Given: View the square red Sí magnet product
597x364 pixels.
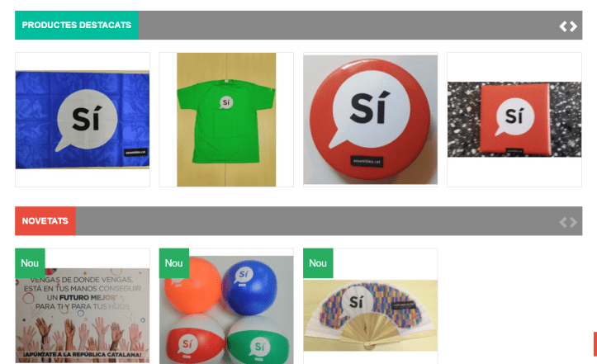Looking at the screenshot, I should pyautogui.click(x=514, y=120).
